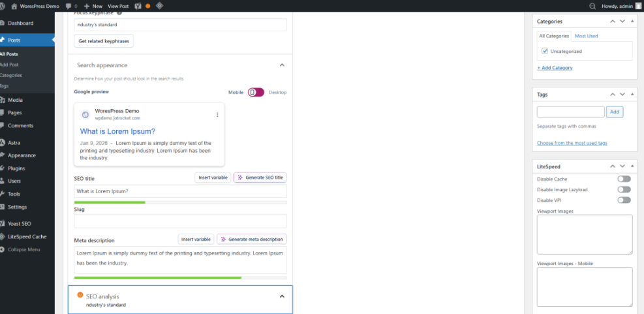
Task: Switch to the Most Used tab
Action: (x=586, y=36)
